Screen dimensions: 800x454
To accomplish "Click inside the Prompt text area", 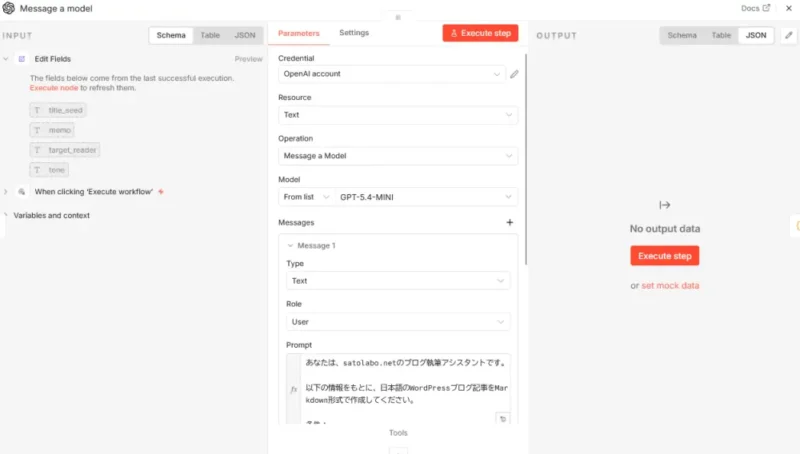I will pos(406,389).
